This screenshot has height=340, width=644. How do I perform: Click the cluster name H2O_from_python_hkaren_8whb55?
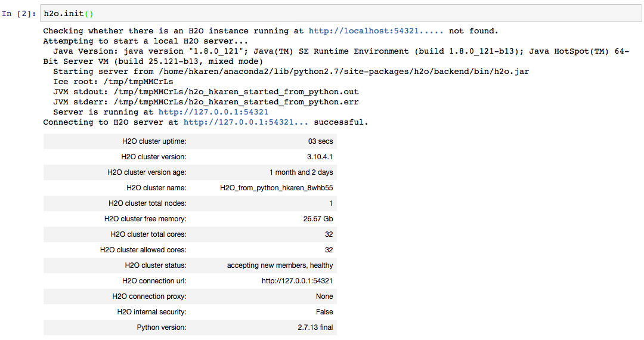276,188
